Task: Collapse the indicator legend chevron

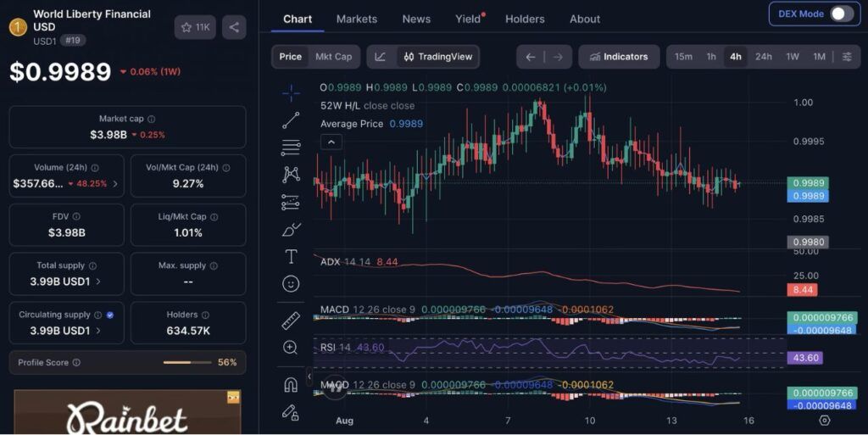Action: tap(331, 142)
